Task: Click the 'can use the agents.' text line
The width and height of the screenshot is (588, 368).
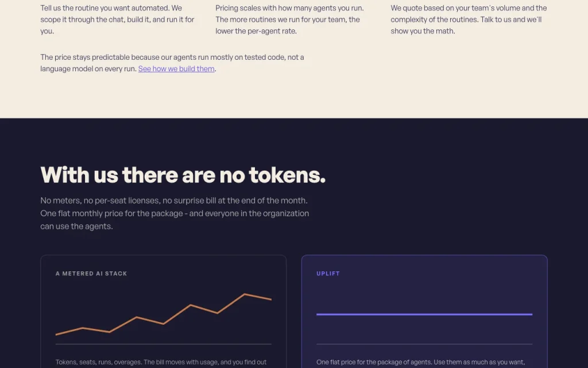Action: [76, 227]
